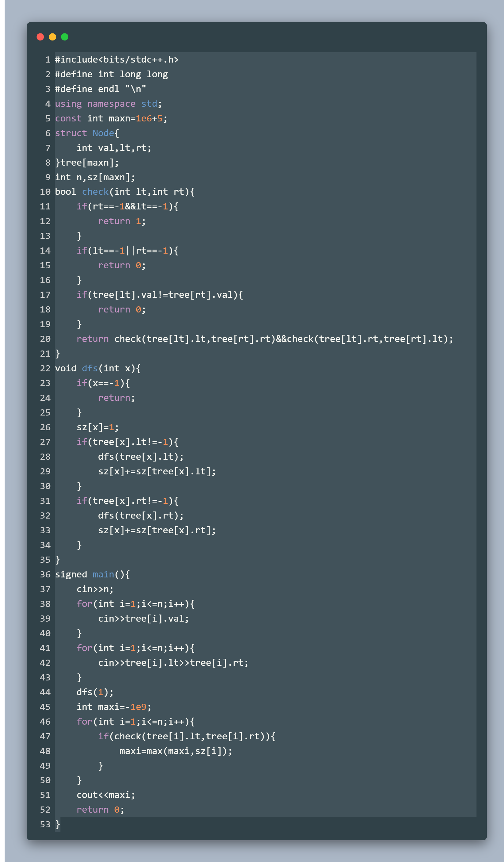Image resolution: width=504 pixels, height=862 pixels.
Task: Select the "cin>>tree[i].val;" statement
Action: click(x=143, y=618)
